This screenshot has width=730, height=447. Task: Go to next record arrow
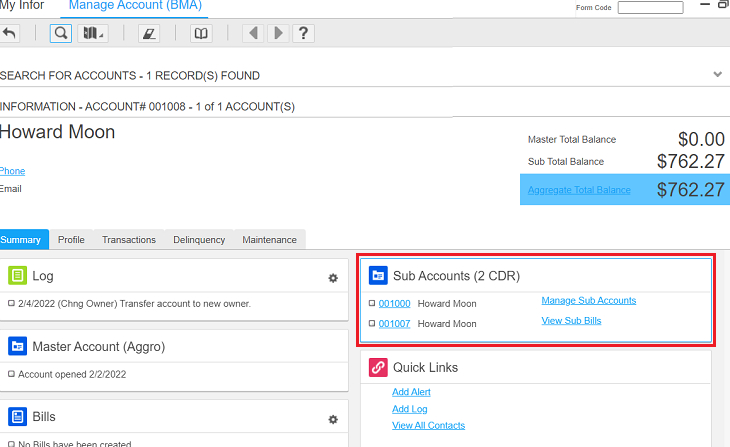(278, 33)
